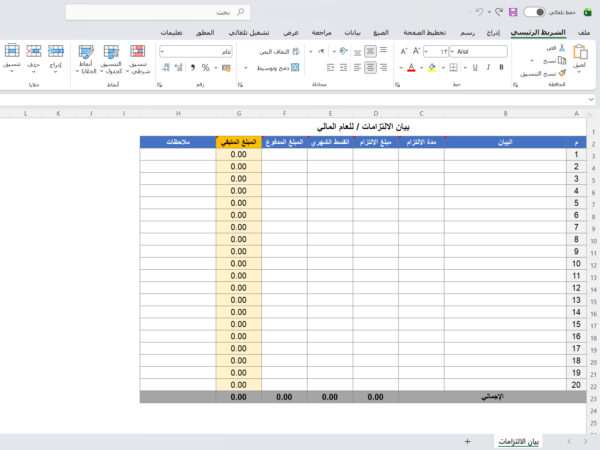Open the Insert (إدراج) ribbon tab
Image resolution: width=600 pixels, height=450 pixels.
491,32
